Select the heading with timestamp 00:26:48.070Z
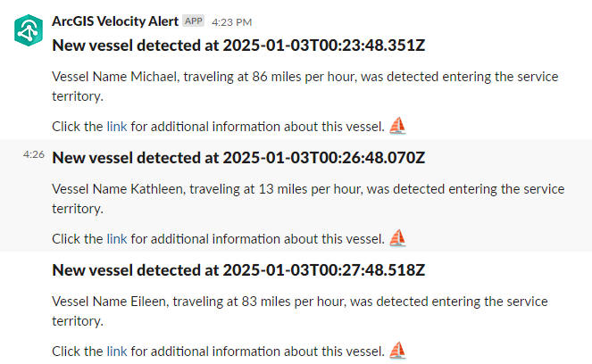 tap(238, 159)
